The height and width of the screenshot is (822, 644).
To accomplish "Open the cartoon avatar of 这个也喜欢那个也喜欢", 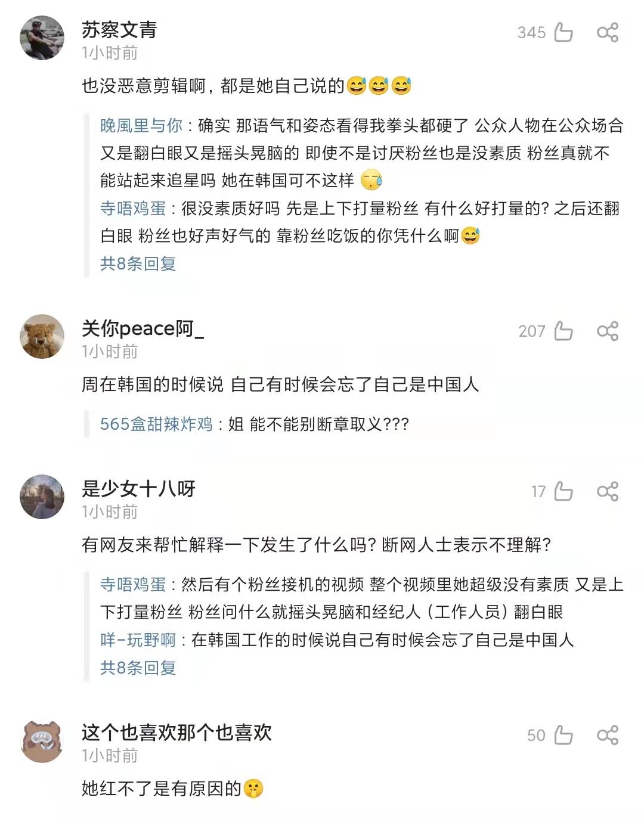I will point(42,741).
